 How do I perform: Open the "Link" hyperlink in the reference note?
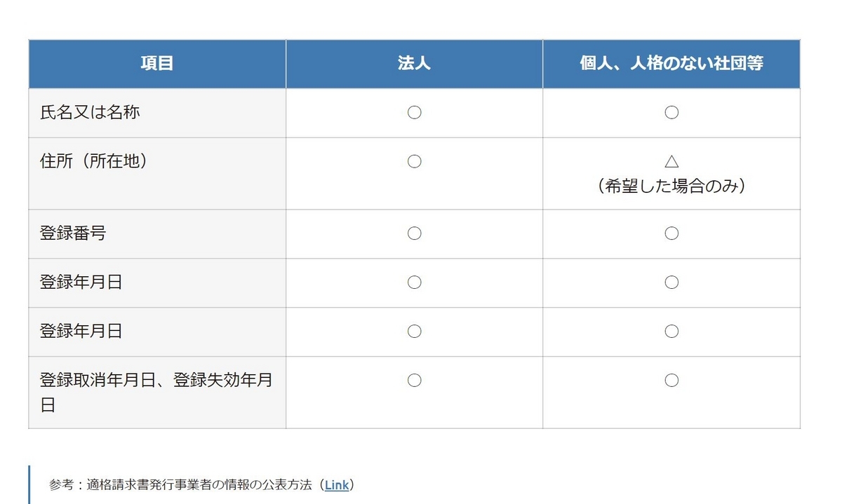pos(337,485)
